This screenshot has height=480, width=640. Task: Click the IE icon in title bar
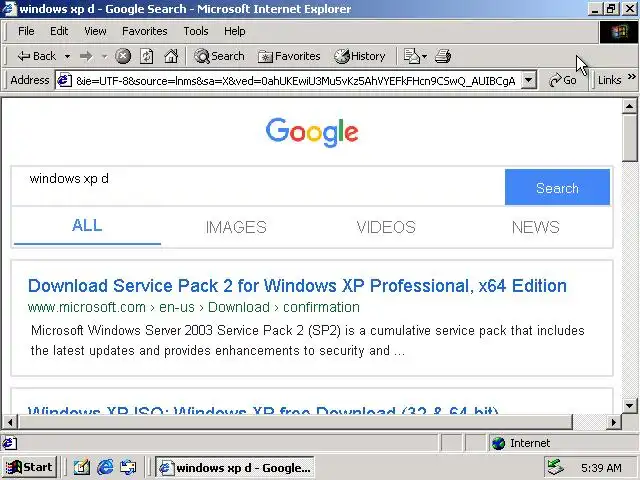click(x=9, y=9)
